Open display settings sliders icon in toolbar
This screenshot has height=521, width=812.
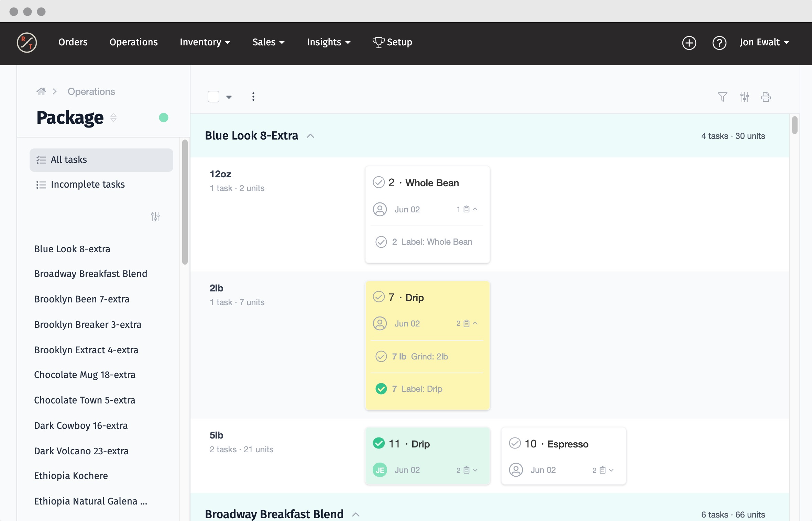click(744, 97)
